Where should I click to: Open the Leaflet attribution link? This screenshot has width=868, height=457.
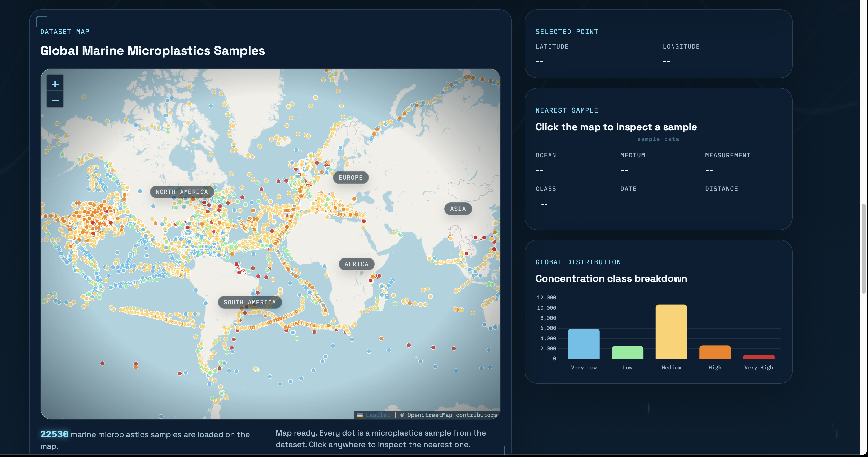click(x=377, y=415)
